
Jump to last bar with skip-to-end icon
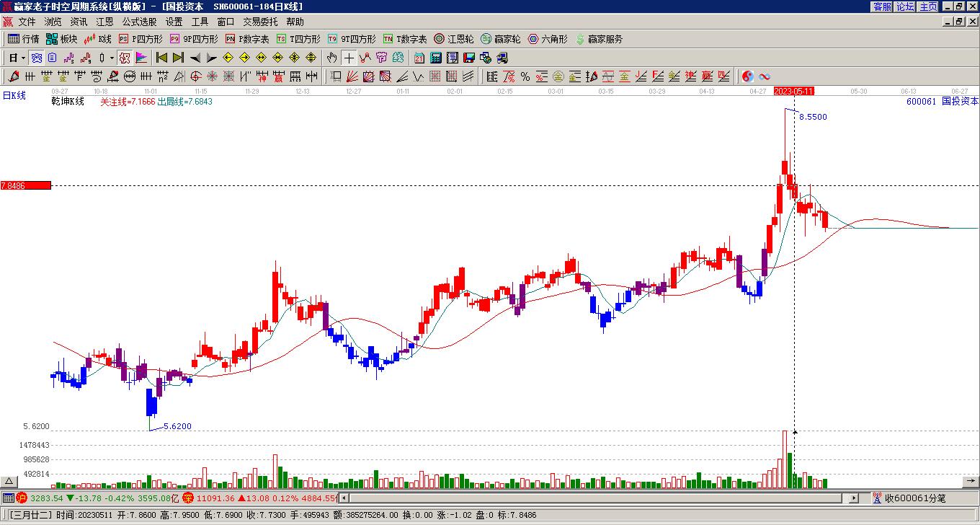(178, 58)
